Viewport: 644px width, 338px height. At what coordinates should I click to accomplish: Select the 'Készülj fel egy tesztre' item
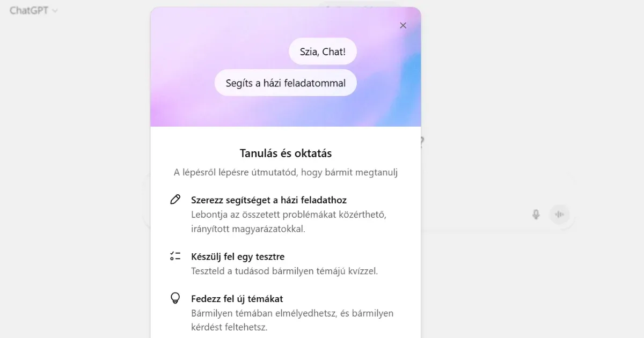[238, 256]
